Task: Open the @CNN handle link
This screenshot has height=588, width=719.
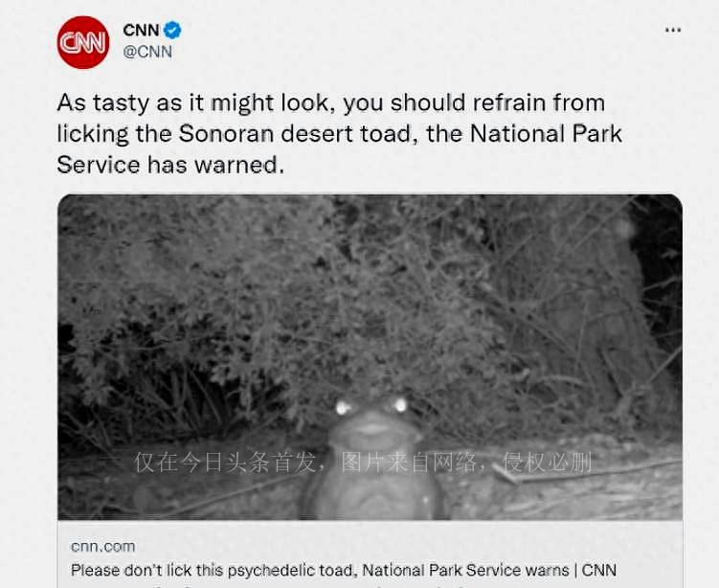Action: click(x=147, y=52)
